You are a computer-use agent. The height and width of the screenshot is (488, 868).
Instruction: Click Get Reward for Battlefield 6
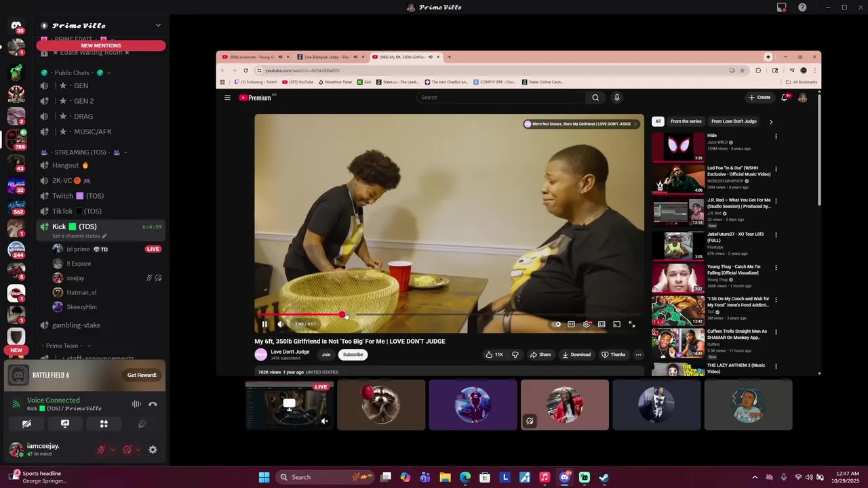click(142, 375)
